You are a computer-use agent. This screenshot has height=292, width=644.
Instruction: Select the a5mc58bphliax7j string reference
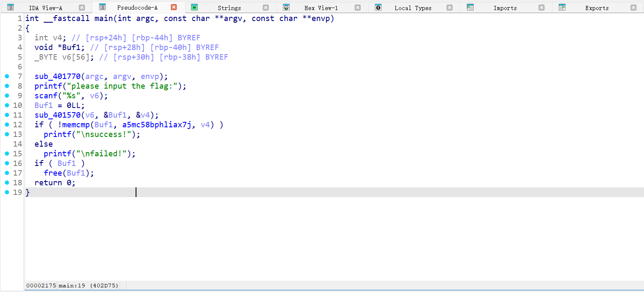click(159, 125)
